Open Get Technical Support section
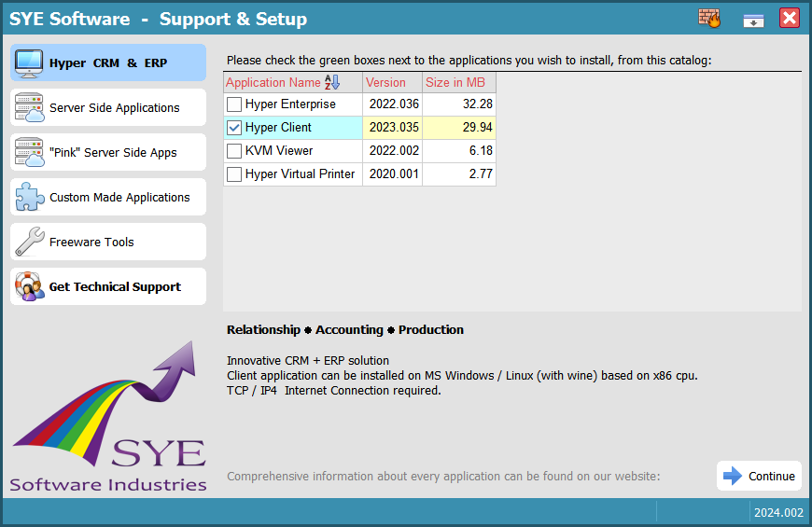812x527 pixels. coord(108,286)
